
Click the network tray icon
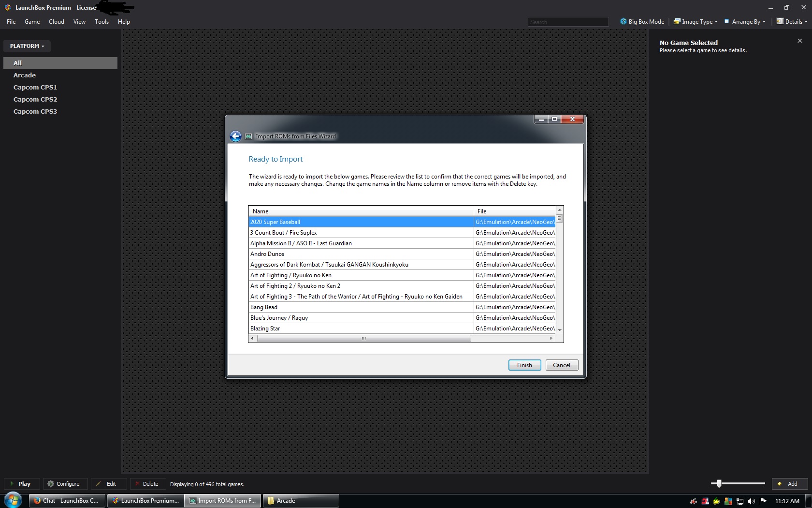point(740,501)
